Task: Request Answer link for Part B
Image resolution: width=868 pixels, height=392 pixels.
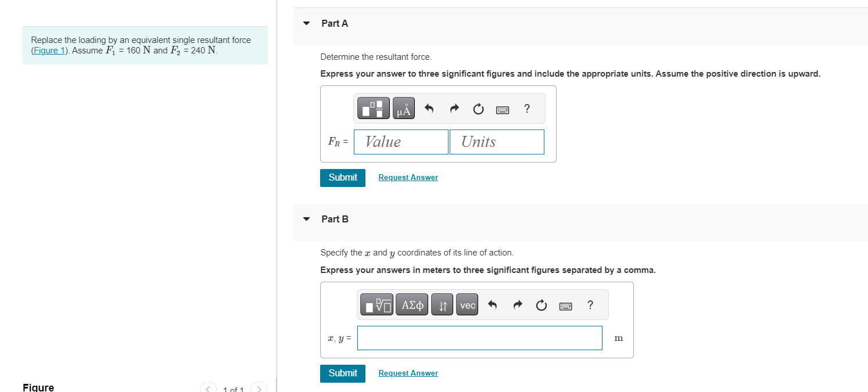Action: coord(408,373)
